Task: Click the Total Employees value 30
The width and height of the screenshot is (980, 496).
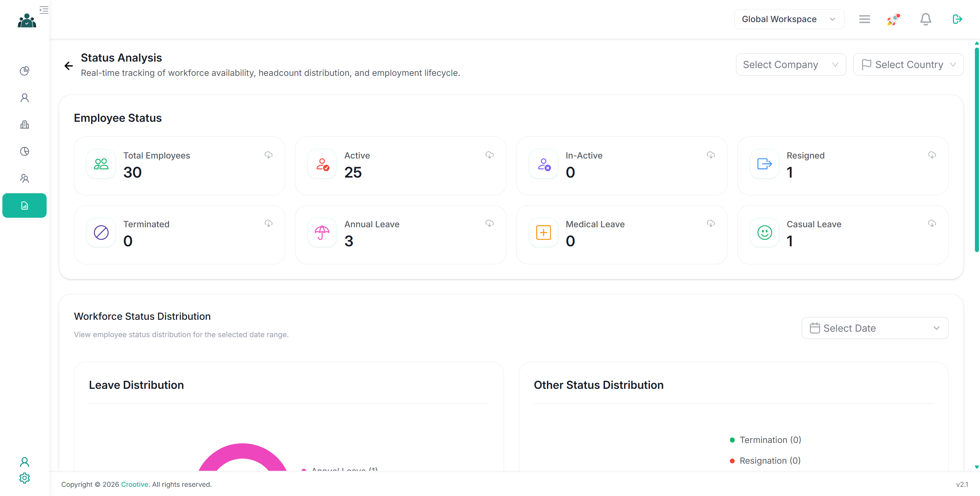Action: tap(132, 172)
